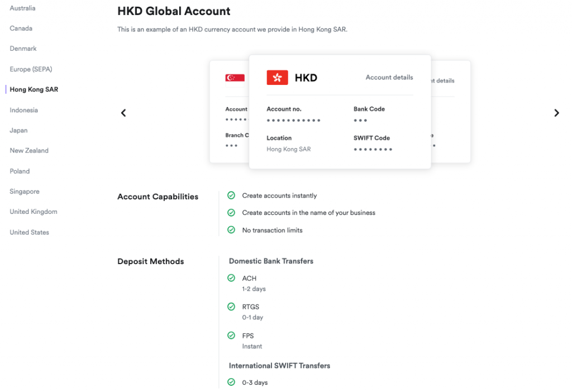
Task: Click Account details on the HKD card
Action: (x=389, y=77)
